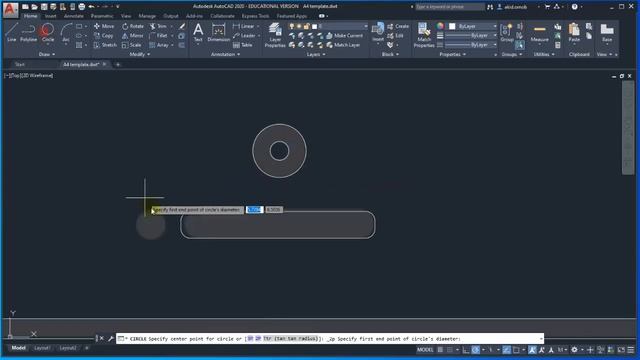The height and width of the screenshot is (360, 640).
Task: Click Make Current layer button
Action: 344,36
